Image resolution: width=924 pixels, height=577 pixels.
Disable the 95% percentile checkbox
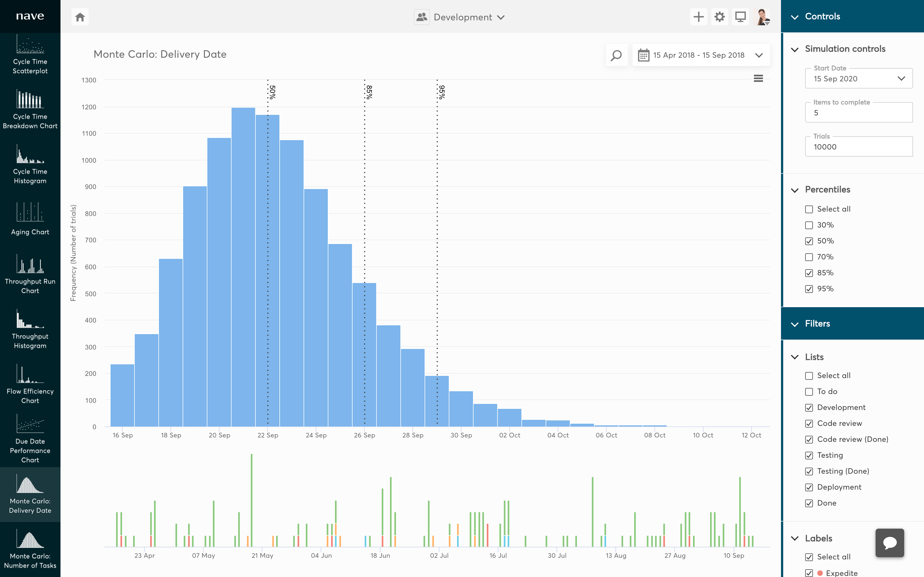[809, 289]
